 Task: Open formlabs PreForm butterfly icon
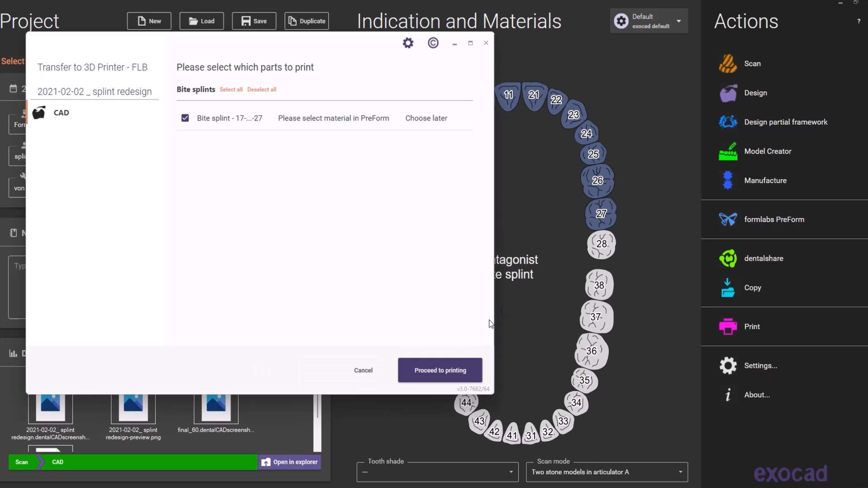728,220
